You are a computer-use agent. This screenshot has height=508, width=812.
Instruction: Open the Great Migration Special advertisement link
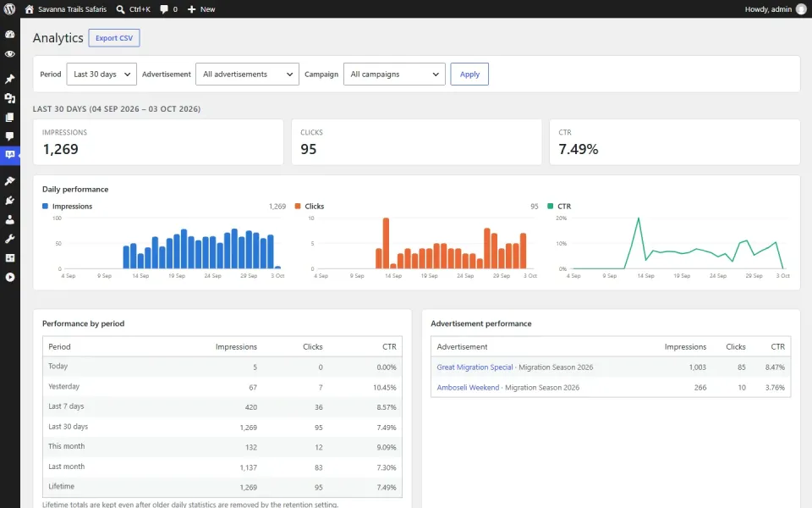(x=475, y=367)
